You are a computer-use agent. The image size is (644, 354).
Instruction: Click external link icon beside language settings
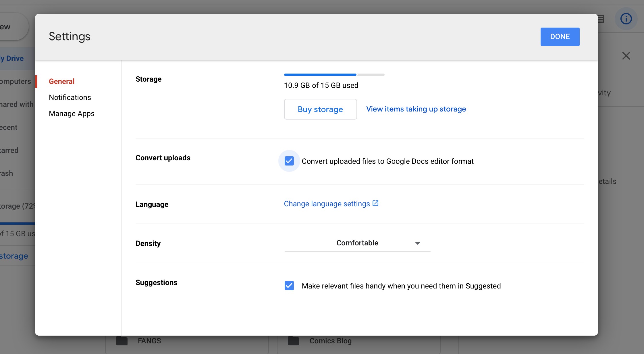[375, 203]
